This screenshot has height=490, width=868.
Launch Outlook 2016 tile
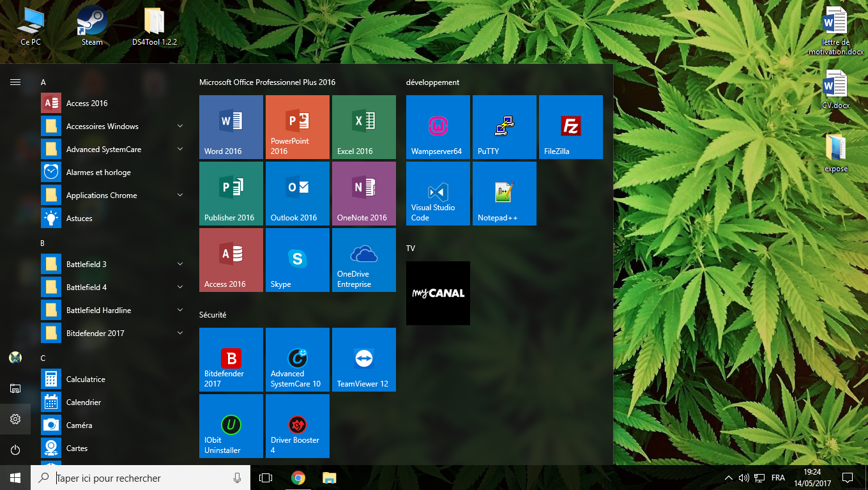point(298,194)
